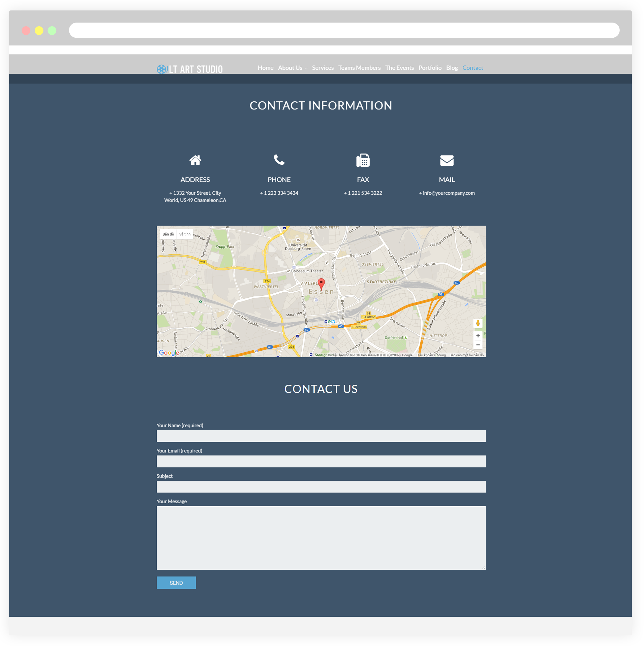This screenshot has width=644, height=647.
Task: Switch map to Vệ tinh satellite view
Action: 185,234
